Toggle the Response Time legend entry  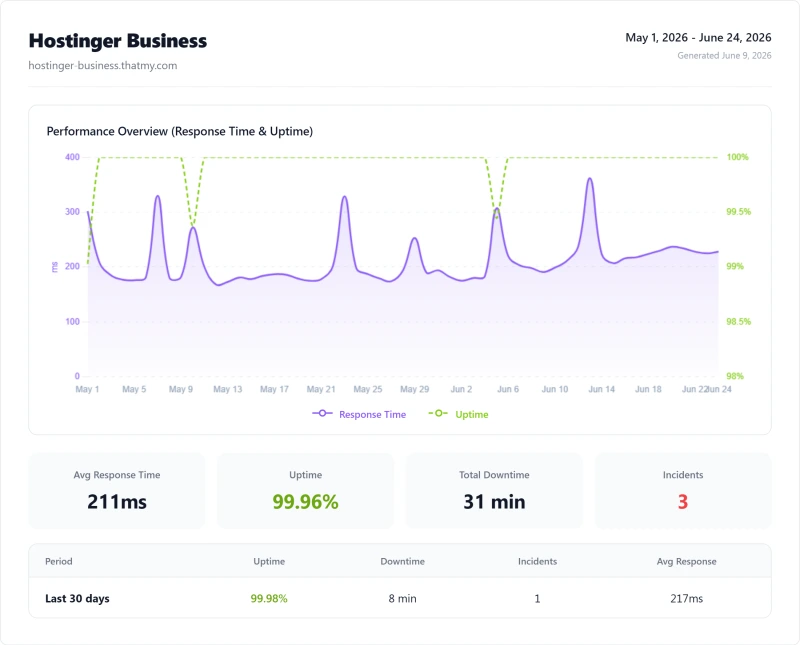pos(359,414)
